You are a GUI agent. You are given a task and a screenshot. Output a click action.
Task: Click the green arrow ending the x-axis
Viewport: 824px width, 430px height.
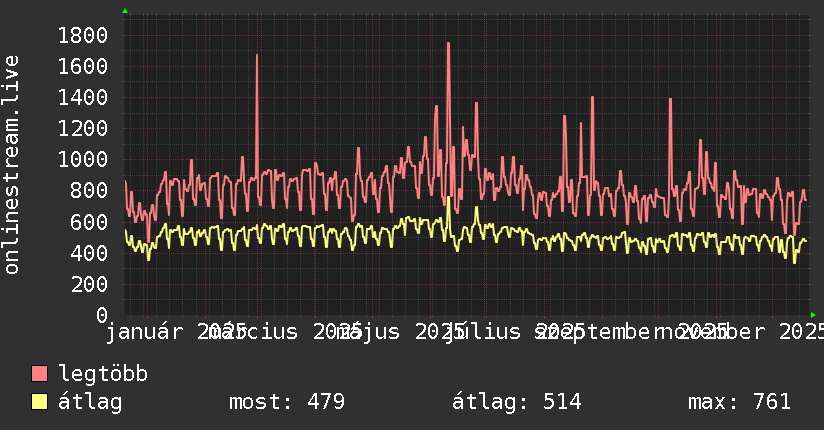[x=813, y=315]
